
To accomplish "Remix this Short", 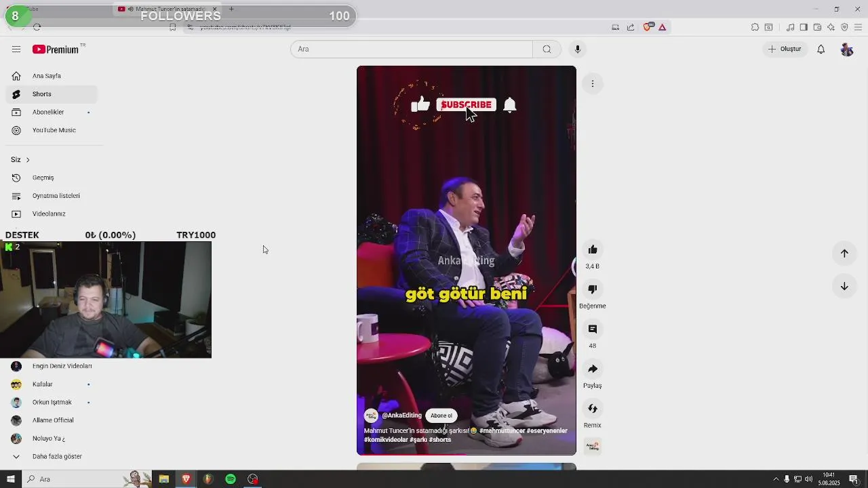I will pyautogui.click(x=593, y=409).
